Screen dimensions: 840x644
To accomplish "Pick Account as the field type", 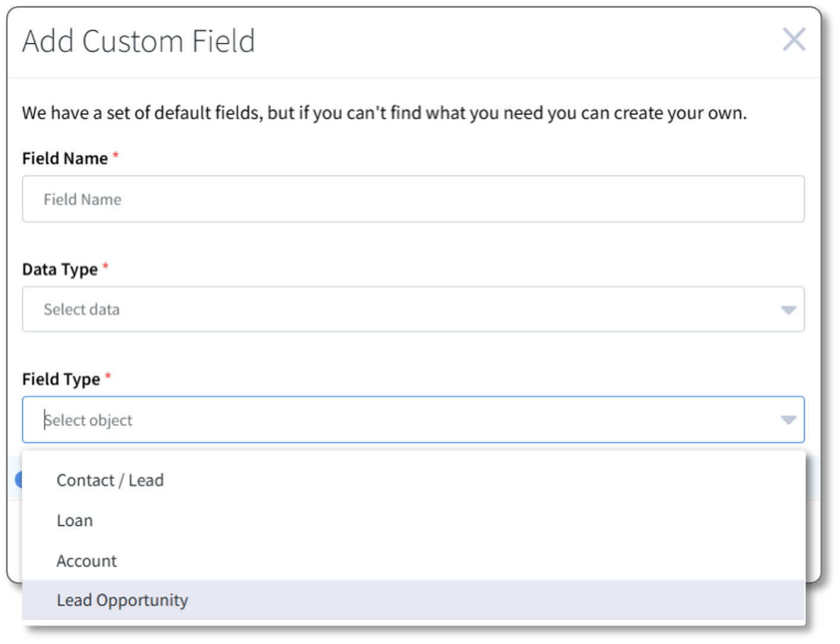I will 413,561.
